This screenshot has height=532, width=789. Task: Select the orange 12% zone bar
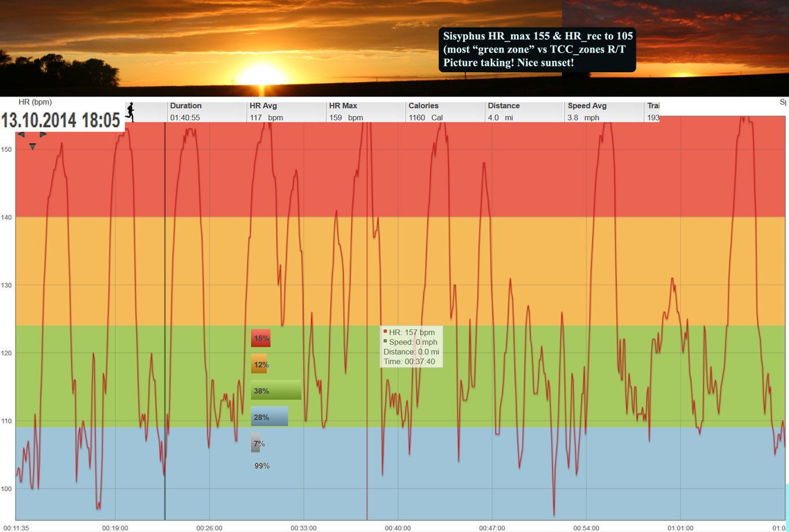[259, 364]
